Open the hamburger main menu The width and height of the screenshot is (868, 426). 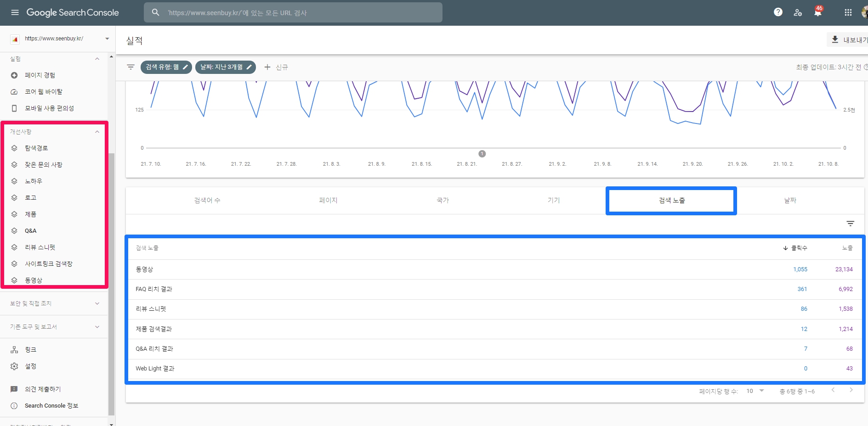[x=15, y=12]
